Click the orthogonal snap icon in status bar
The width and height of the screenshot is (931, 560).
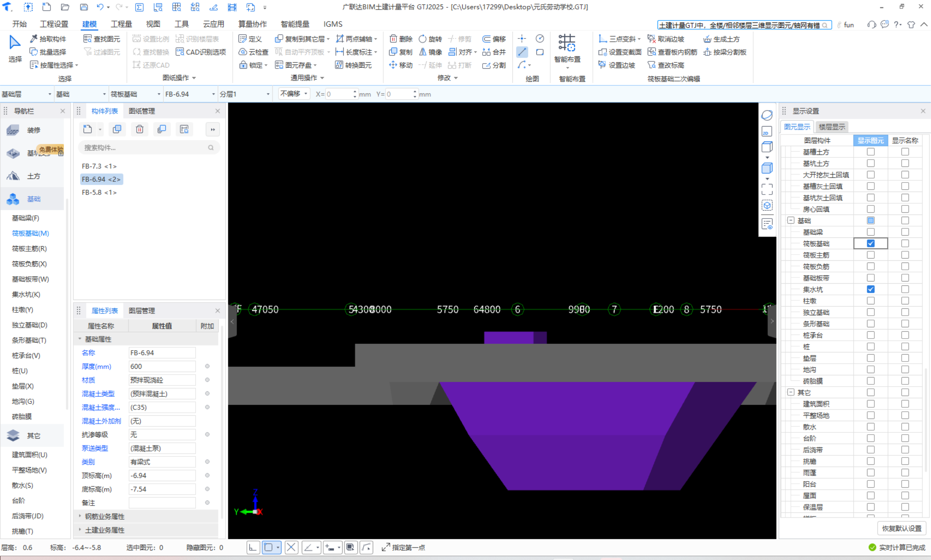253,547
